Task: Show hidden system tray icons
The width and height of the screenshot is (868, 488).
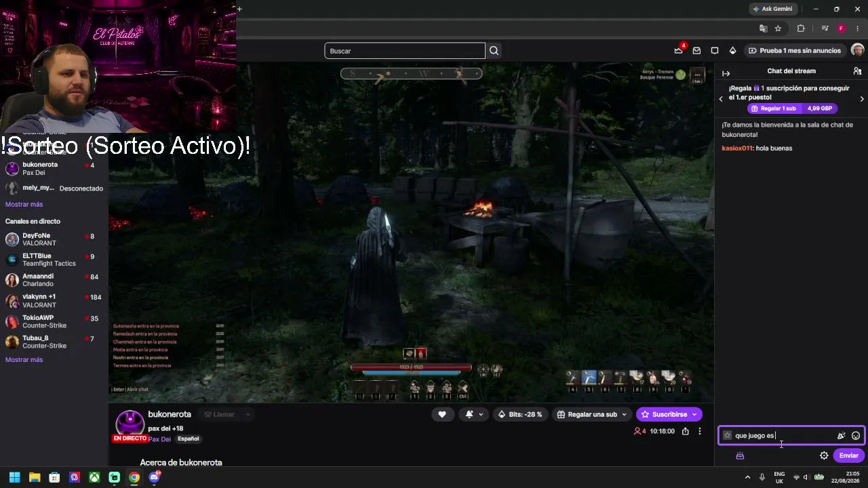Action: [748, 477]
